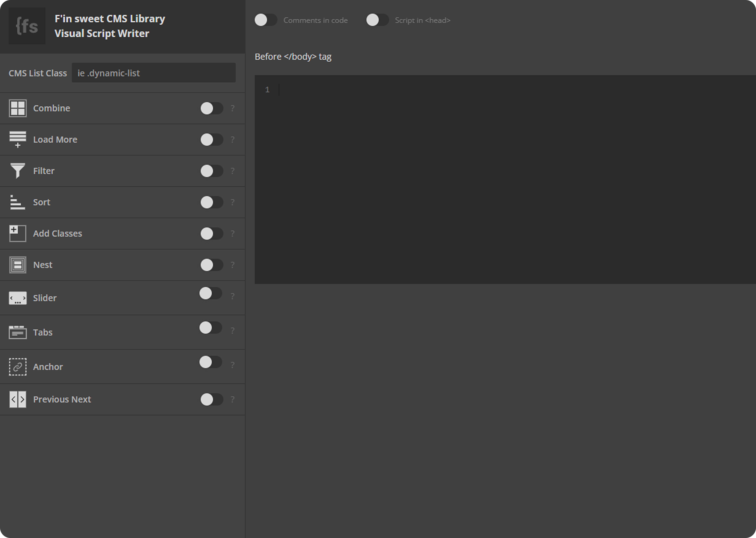Open help for Anchor
Viewport: 756px width, 538px height.
[x=233, y=365]
